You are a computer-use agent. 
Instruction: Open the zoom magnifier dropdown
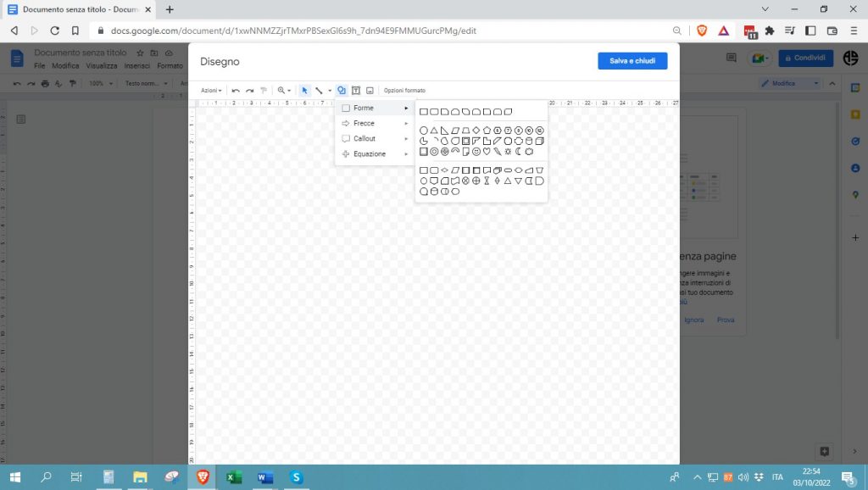[x=284, y=91]
